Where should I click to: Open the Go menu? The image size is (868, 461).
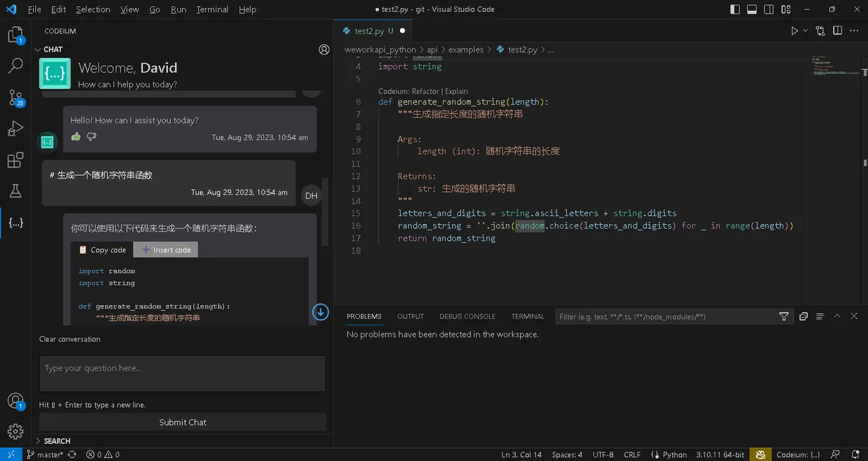point(155,9)
